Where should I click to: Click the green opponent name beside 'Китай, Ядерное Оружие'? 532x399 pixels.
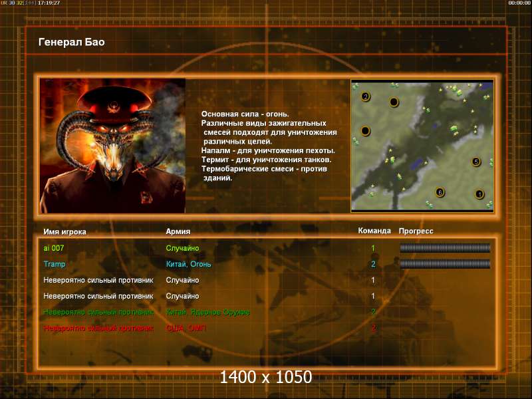pyautogui.click(x=98, y=312)
